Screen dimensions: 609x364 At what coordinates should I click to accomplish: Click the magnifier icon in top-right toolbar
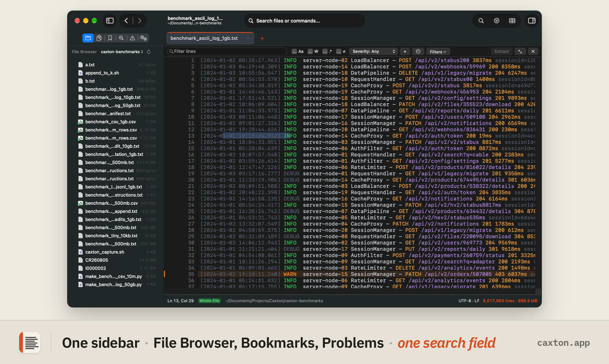click(481, 21)
